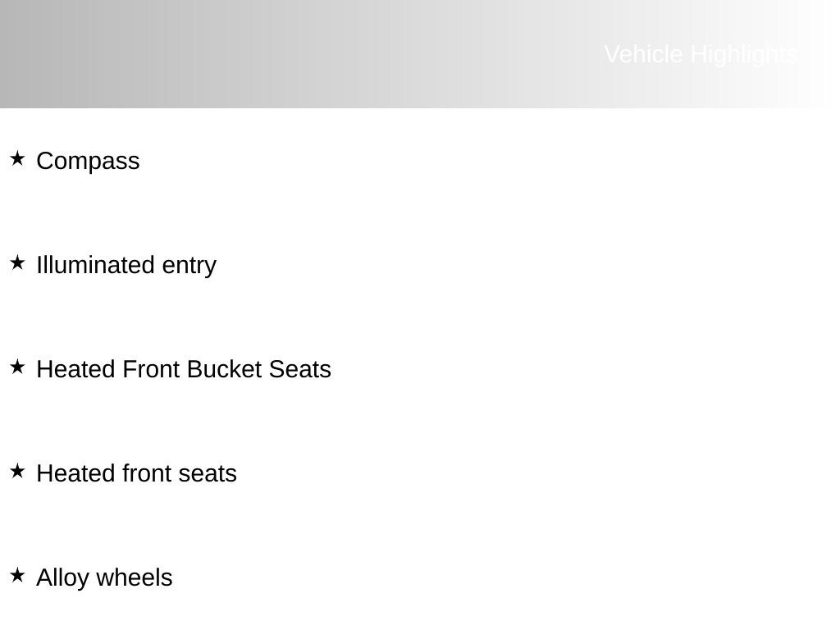The height and width of the screenshot is (630, 840).
Task: Select the Compass bullet text
Action: (x=88, y=161)
